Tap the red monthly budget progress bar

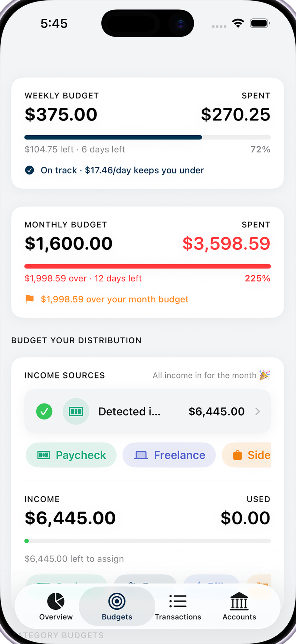148,266
